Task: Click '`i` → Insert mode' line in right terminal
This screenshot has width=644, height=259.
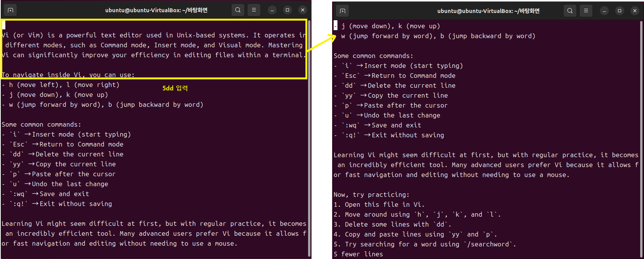Action: pyautogui.click(x=398, y=66)
